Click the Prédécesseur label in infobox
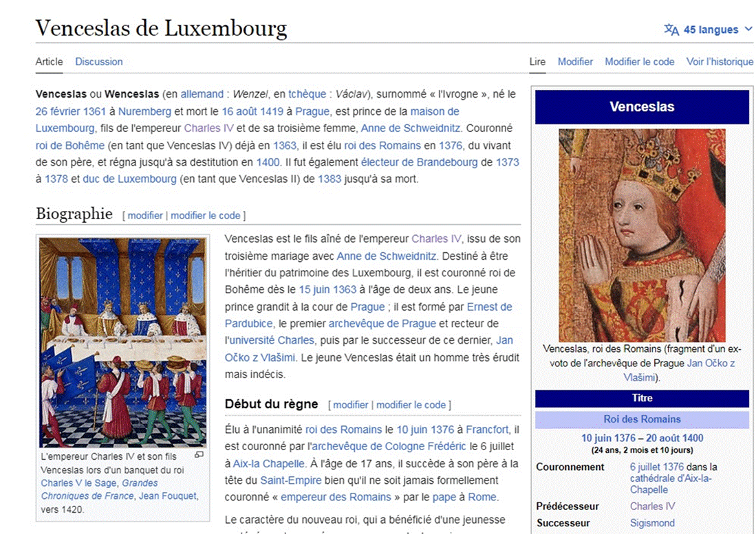The image size is (756, 534). click(568, 507)
